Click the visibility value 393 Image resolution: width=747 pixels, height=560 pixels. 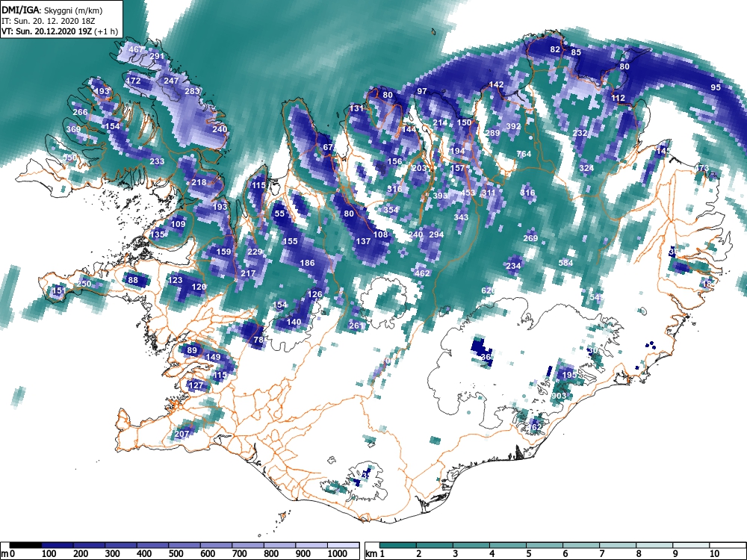tap(440, 196)
